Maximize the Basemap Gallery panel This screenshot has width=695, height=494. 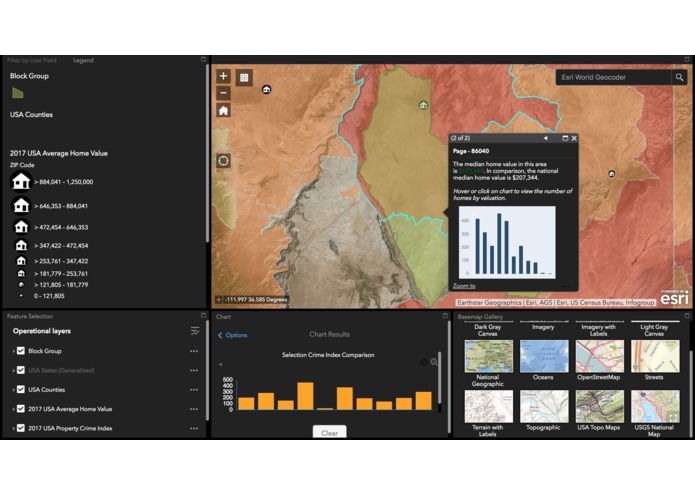tap(687, 315)
